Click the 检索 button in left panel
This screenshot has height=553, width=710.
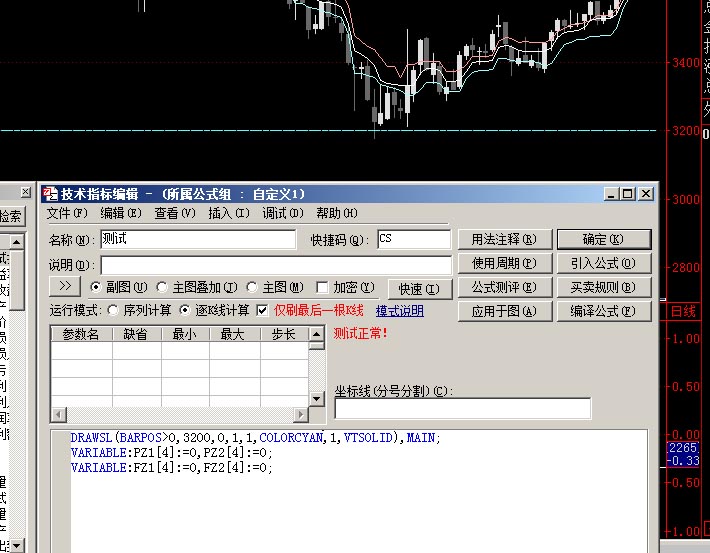(x=11, y=216)
